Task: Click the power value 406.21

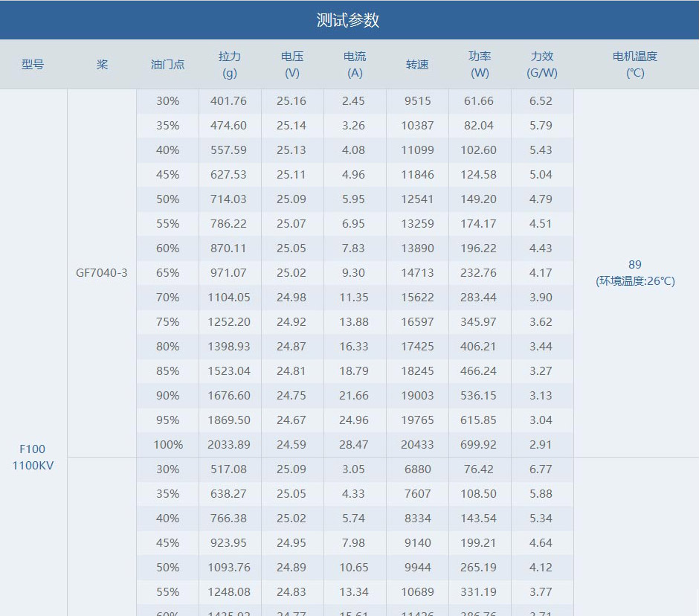Action: click(x=478, y=346)
